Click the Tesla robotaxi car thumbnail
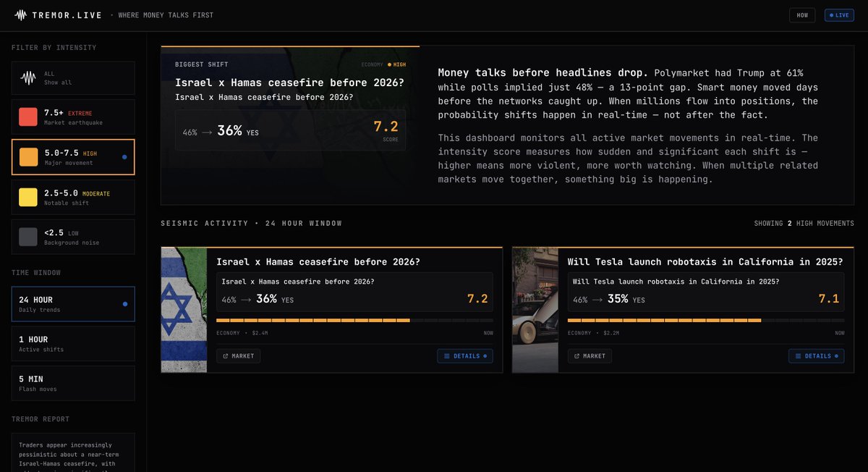 pyautogui.click(x=535, y=310)
